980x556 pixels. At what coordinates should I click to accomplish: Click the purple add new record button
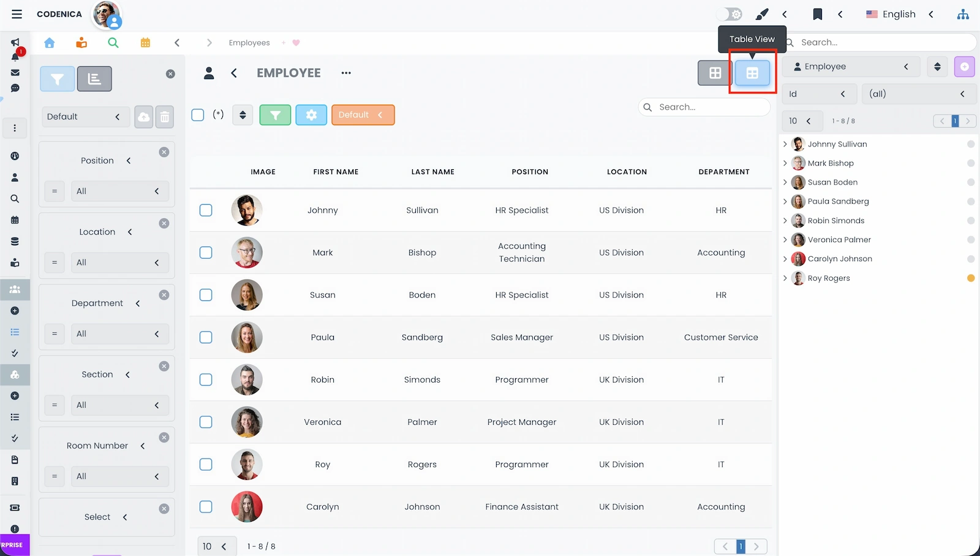click(x=965, y=66)
